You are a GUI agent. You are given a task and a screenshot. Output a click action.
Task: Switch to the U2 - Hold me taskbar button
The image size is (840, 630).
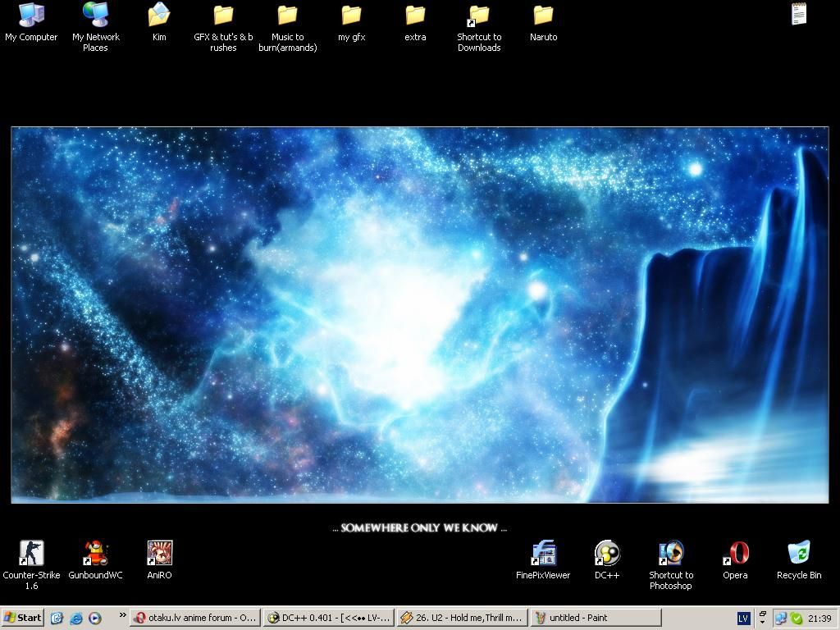(463, 618)
